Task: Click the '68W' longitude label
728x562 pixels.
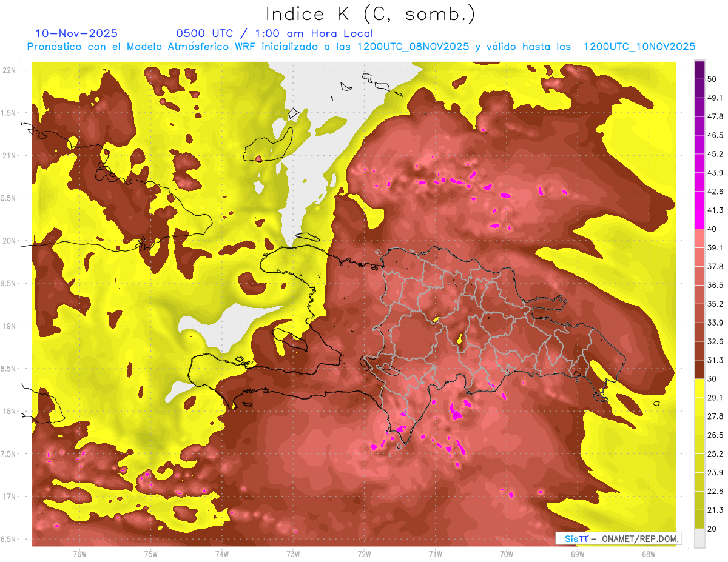Action: tap(648, 554)
